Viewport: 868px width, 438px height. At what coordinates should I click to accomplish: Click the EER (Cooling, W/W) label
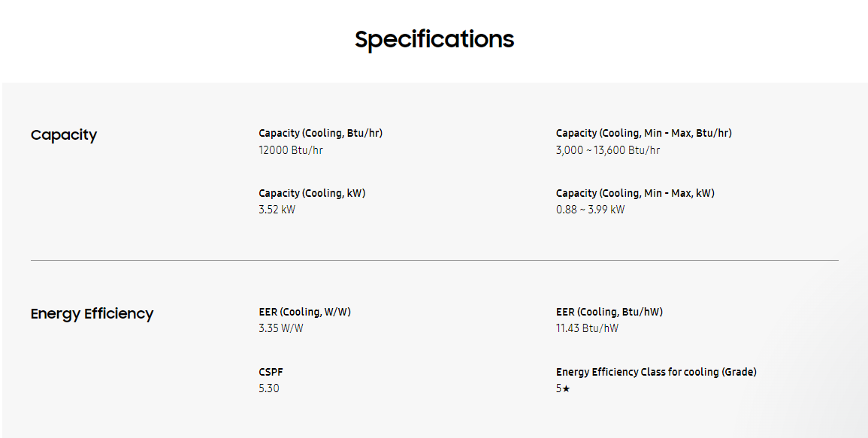coord(304,312)
